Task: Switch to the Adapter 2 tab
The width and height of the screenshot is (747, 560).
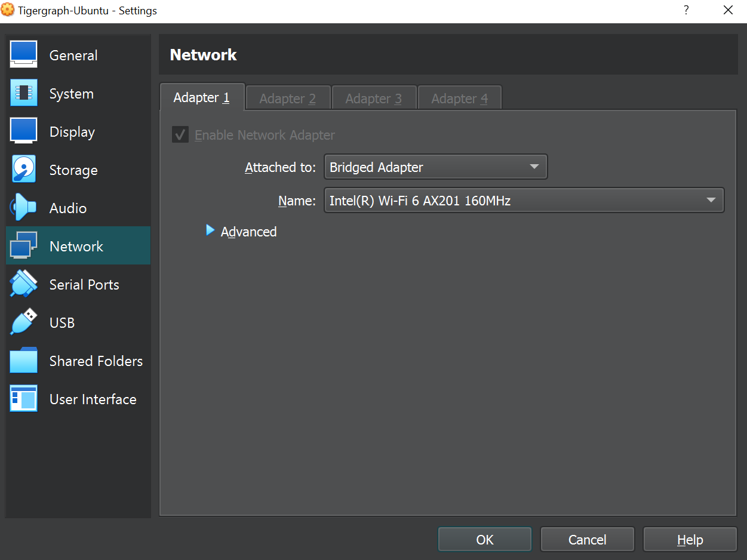Action: pos(287,98)
